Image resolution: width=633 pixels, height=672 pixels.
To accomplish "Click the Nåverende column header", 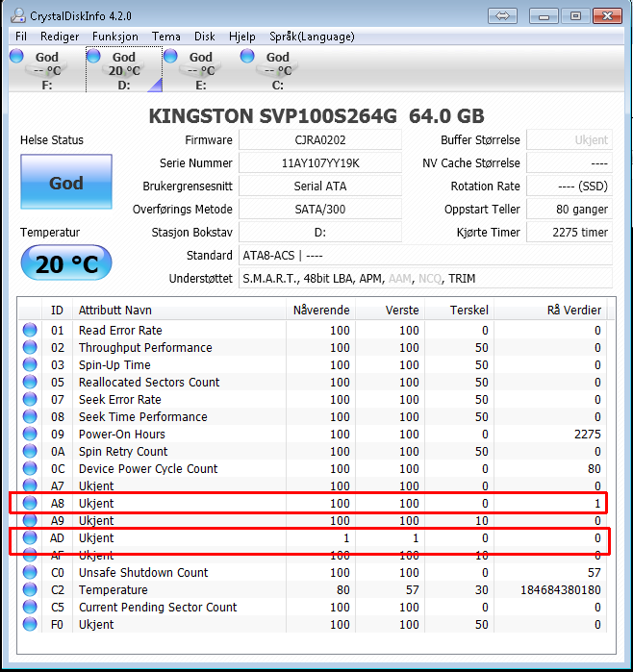I will pos(320,310).
